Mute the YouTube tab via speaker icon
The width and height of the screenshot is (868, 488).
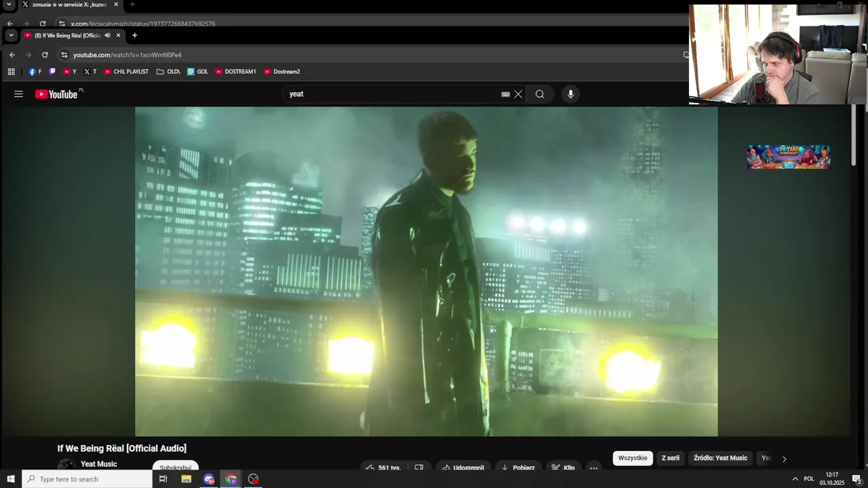point(107,35)
